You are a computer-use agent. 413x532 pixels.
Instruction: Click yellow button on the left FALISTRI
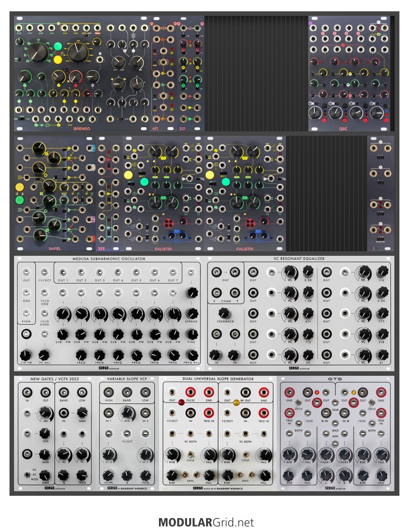tap(128, 175)
